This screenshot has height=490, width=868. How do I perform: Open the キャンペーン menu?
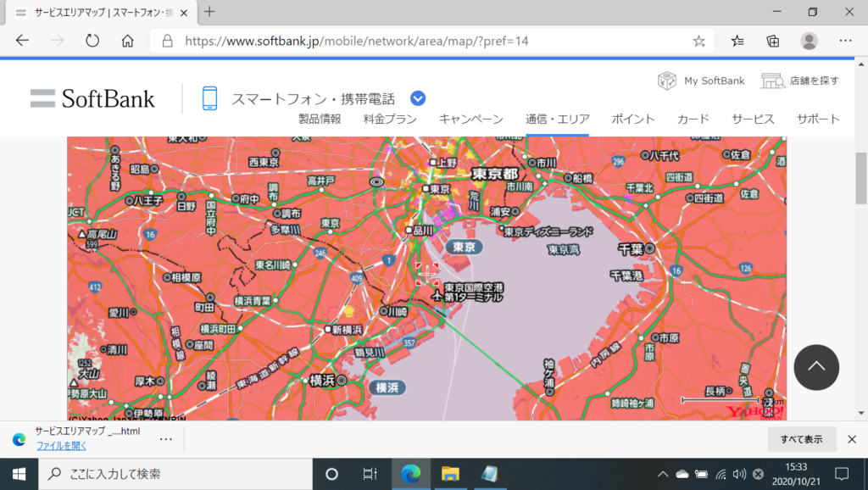pos(471,119)
